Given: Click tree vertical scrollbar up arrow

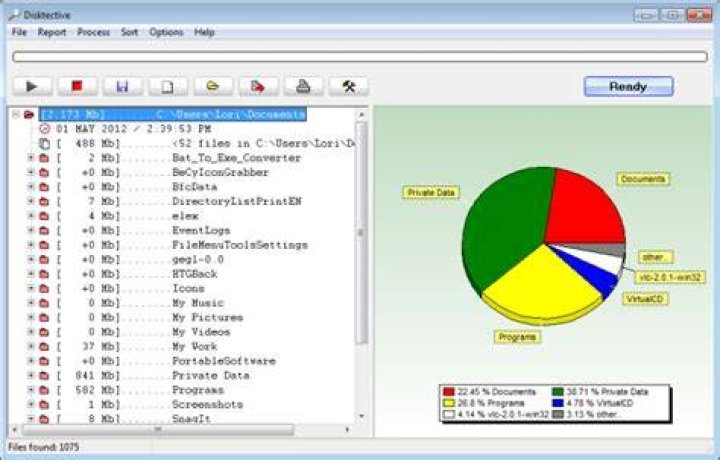Looking at the screenshot, I should 361,114.
